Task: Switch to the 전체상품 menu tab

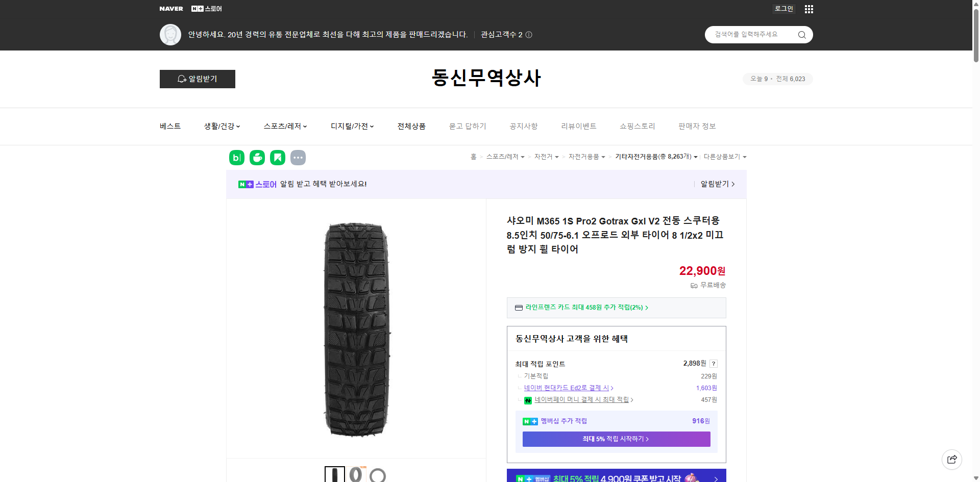Action: (x=411, y=126)
